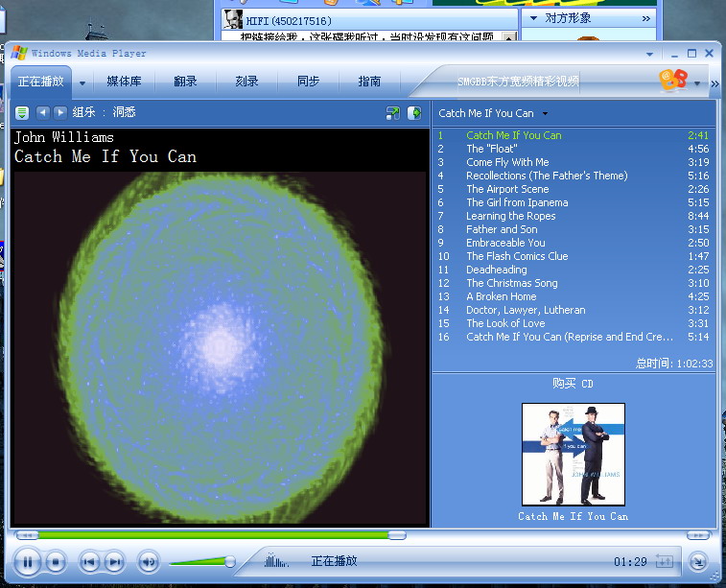The height and width of the screenshot is (588, 726).
Task: Select track Father and Son
Action: 574,229
